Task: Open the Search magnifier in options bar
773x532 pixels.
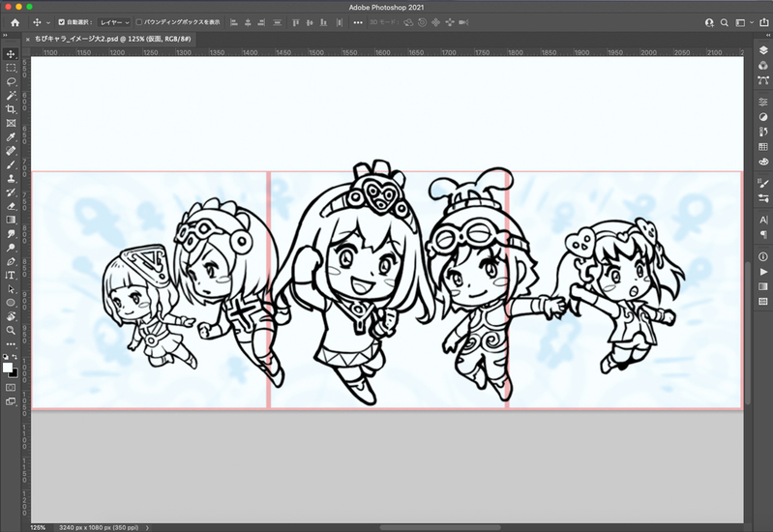Action: pyautogui.click(x=725, y=22)
